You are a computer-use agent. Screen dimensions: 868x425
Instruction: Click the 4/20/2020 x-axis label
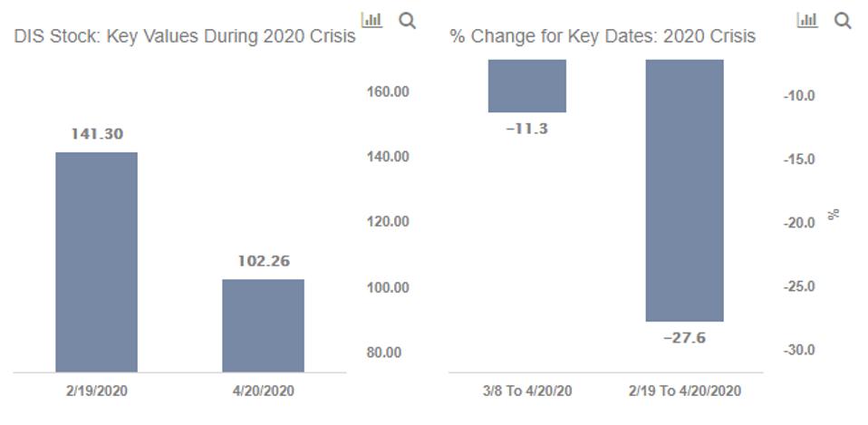[263, 391]
